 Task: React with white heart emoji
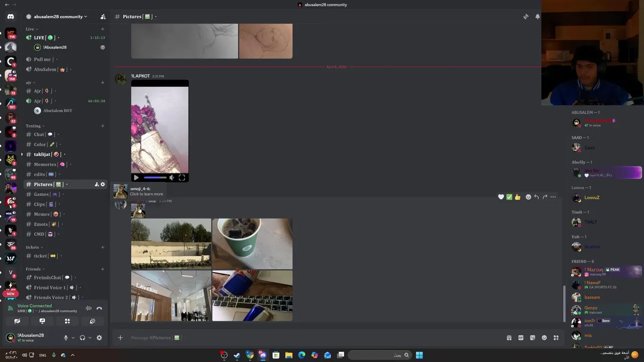(501, 197)
